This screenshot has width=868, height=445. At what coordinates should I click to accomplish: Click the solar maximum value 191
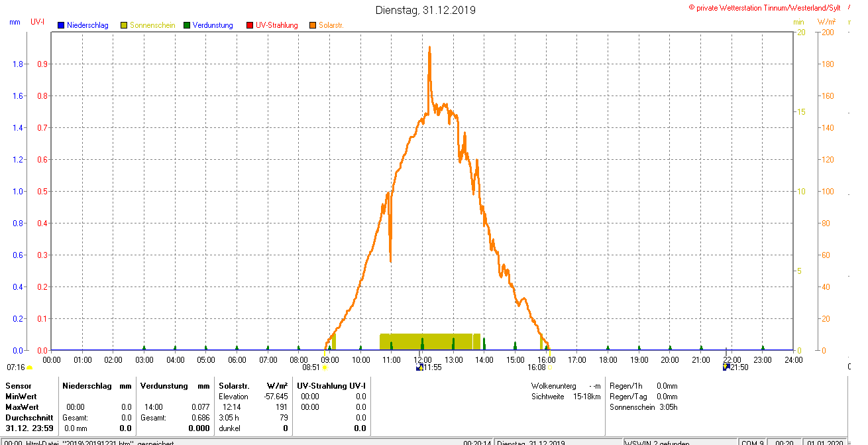282,407
